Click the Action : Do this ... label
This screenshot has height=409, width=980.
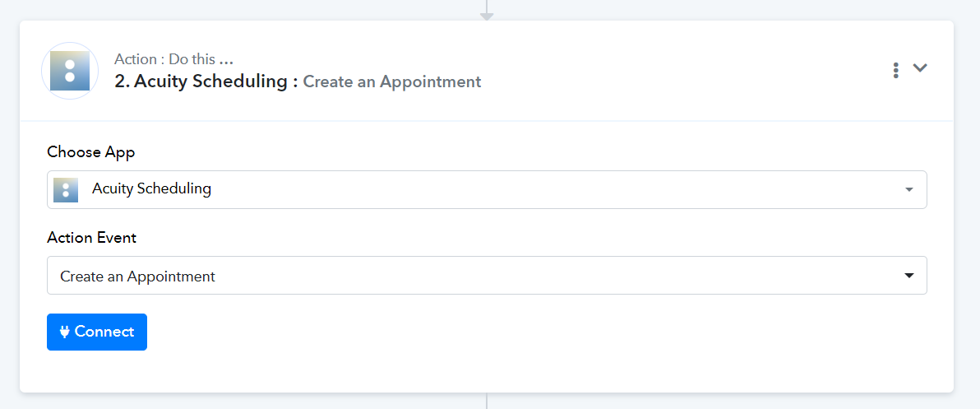pyautogui.click(x=173, y=59)
